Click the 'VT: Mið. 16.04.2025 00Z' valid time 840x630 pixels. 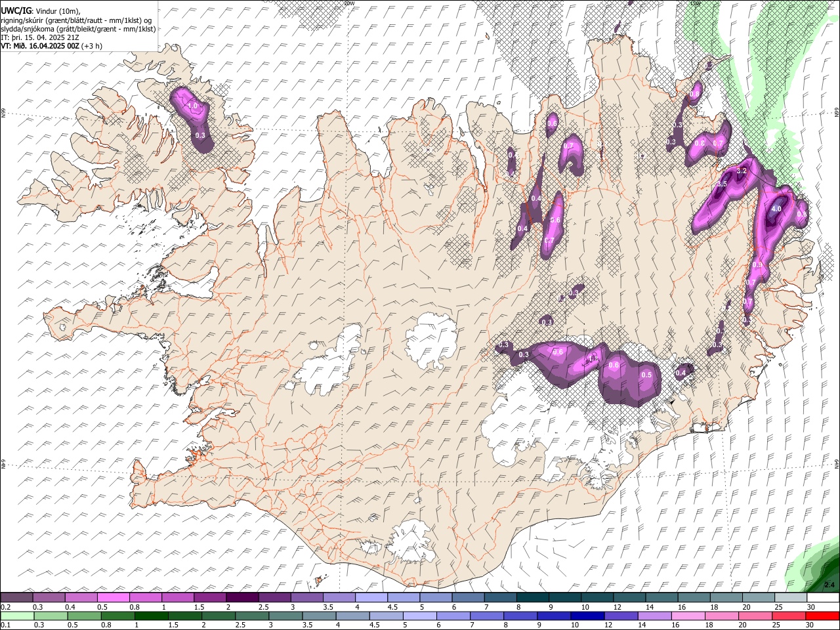pos(40,46)
